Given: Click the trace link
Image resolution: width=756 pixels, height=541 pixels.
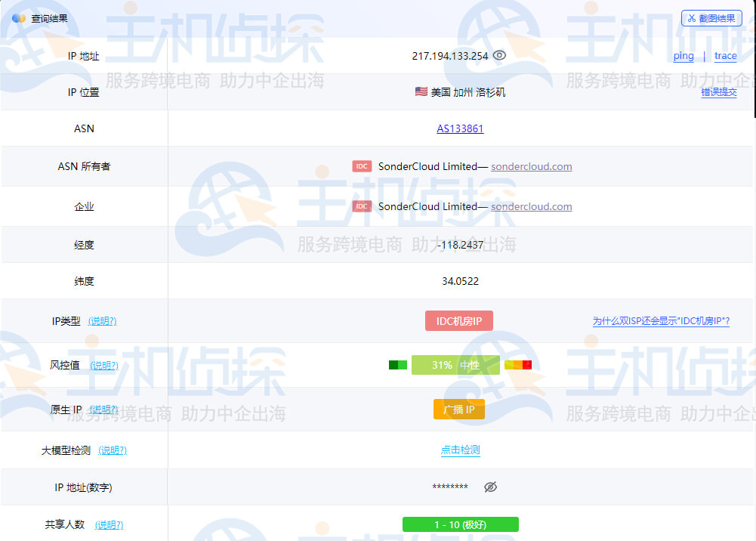Looking at the screenshot, I should [725, 56].
